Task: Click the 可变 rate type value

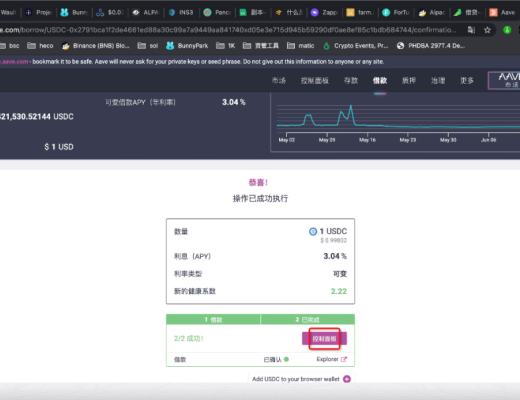Action: click(340, 274)
